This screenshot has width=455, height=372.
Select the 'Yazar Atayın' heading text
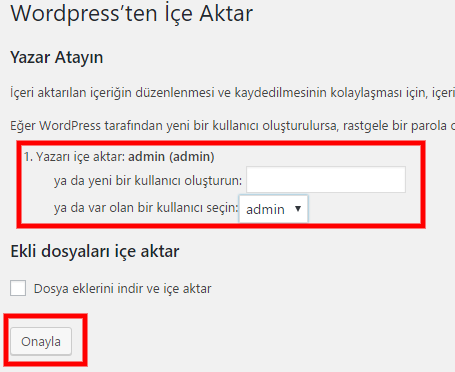(x=57, y=57)
